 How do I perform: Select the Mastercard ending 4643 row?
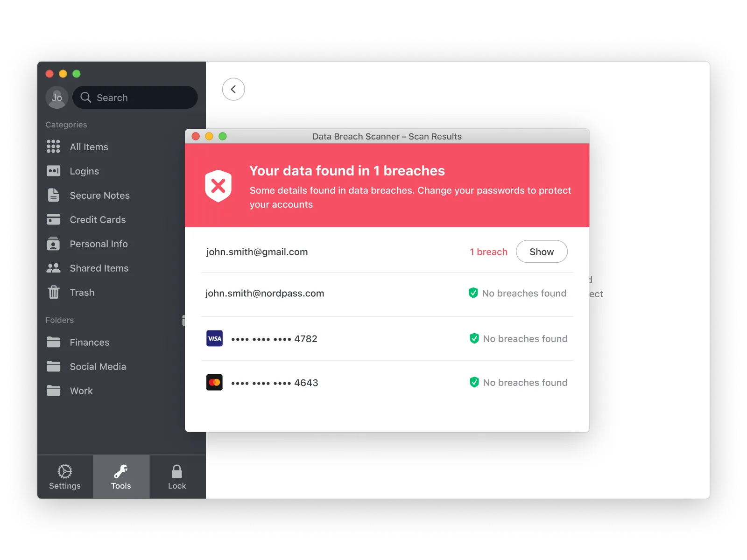coord(275,383)
